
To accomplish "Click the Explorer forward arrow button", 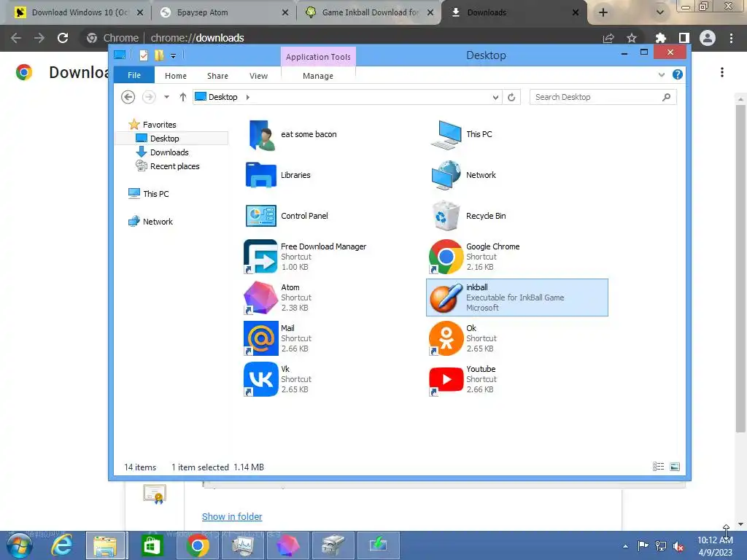I will (x=149, y=97).
